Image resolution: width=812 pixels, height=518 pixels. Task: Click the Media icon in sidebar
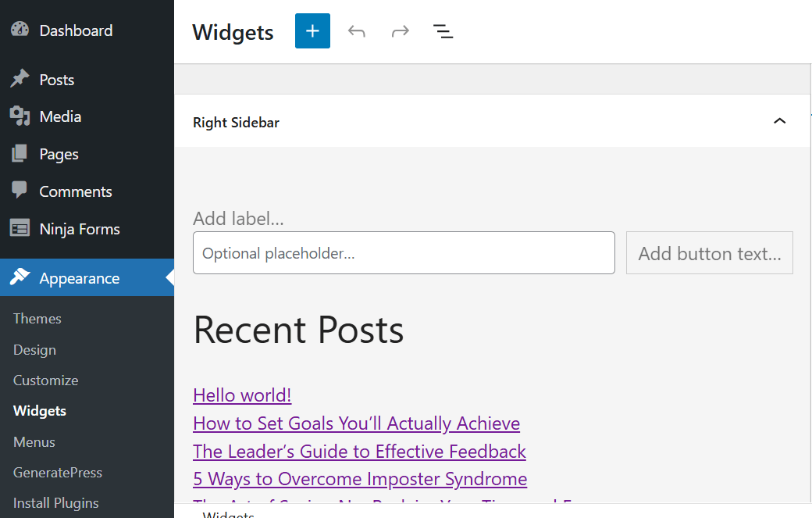click(20, 116)
